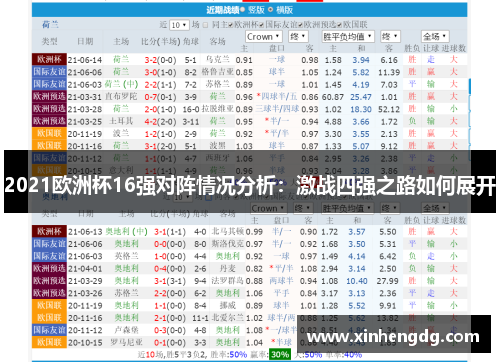
Task: Open 拉脱维亚 team in the 21-03-28 row
Action: click(x=217, y=109)
